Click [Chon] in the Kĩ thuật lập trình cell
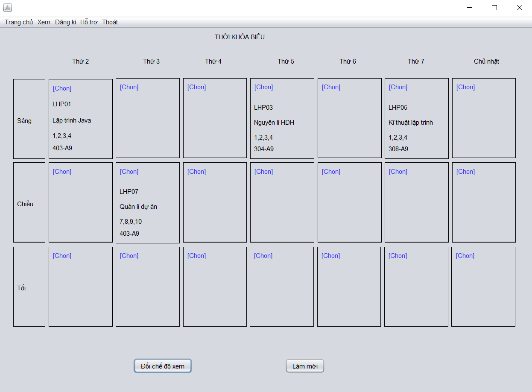This screenshot has height=392, width=532. click(x=398, y=87)
